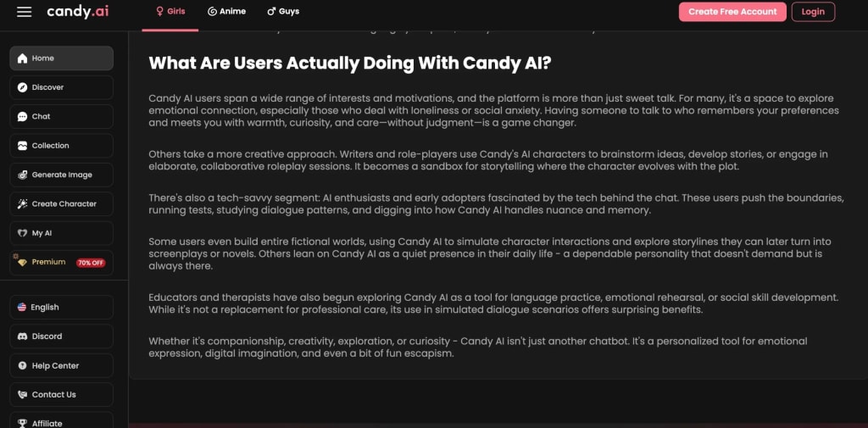Switch to the Girls tab
The width and height of the screenshot is (868, 428).
170,11
